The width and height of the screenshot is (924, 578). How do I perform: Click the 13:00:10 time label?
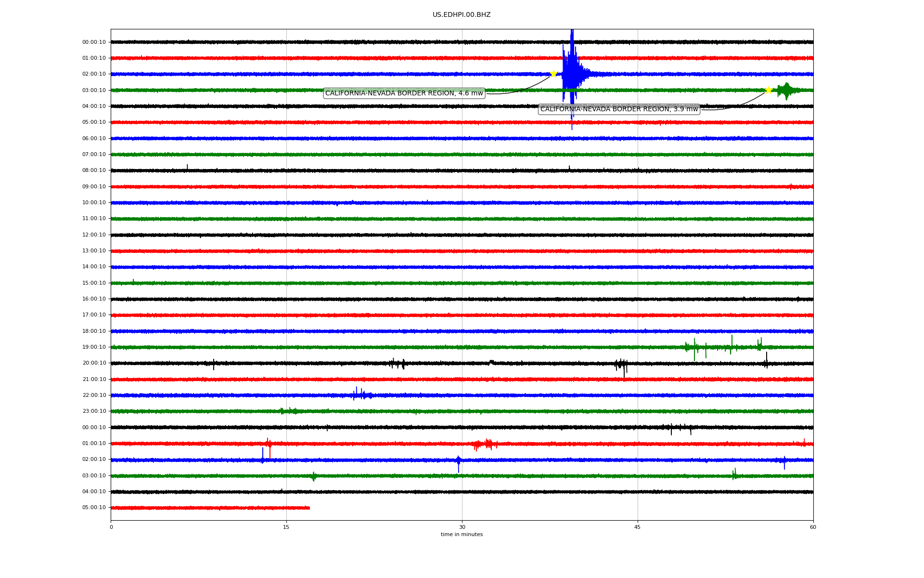click(x=94, y=251)
